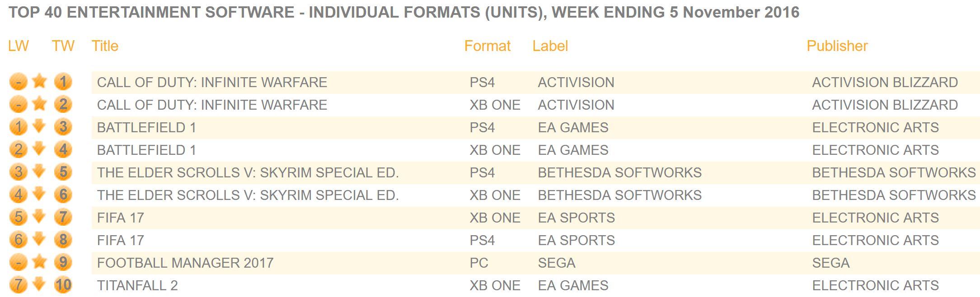Click the Label column header
Viewport: 980px width, 297px height.
[550, 46]
